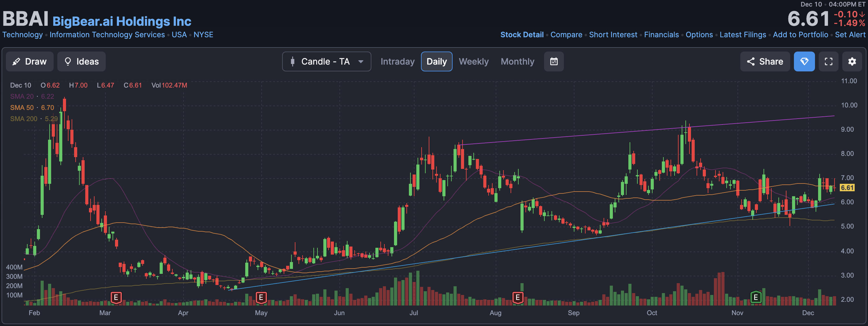Click the 400M volume axis label
Image resolution: width=868 pixels, height=326 pixels.
[14, 267]
